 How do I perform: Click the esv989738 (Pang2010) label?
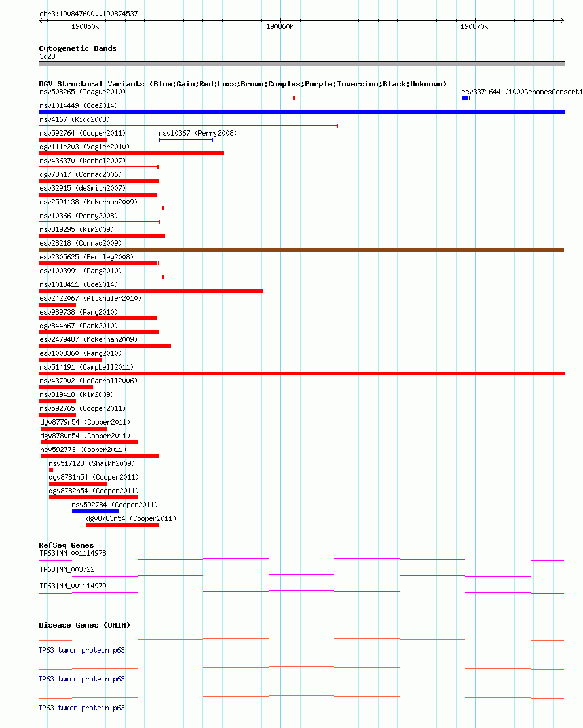click(x=79, y=312)
